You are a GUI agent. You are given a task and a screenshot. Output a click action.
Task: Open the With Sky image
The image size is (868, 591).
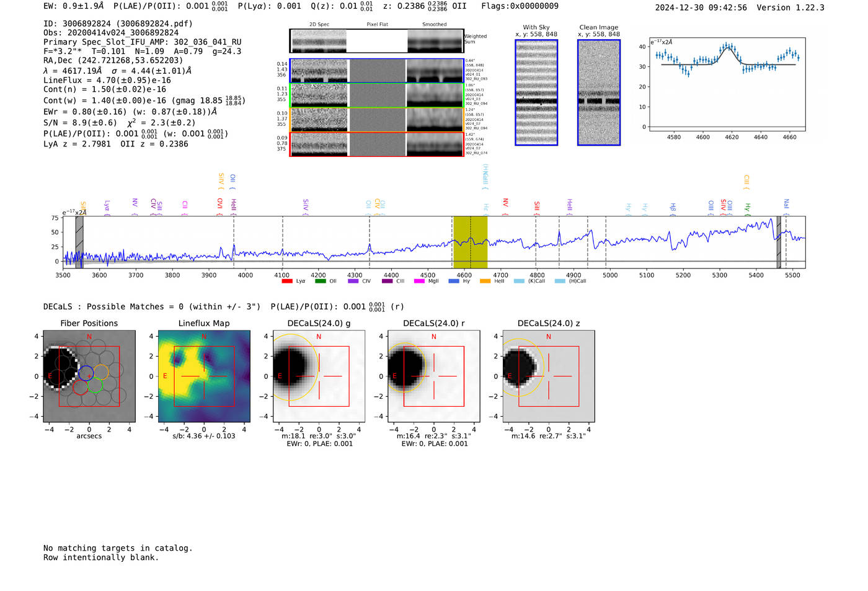pos(536,92)
